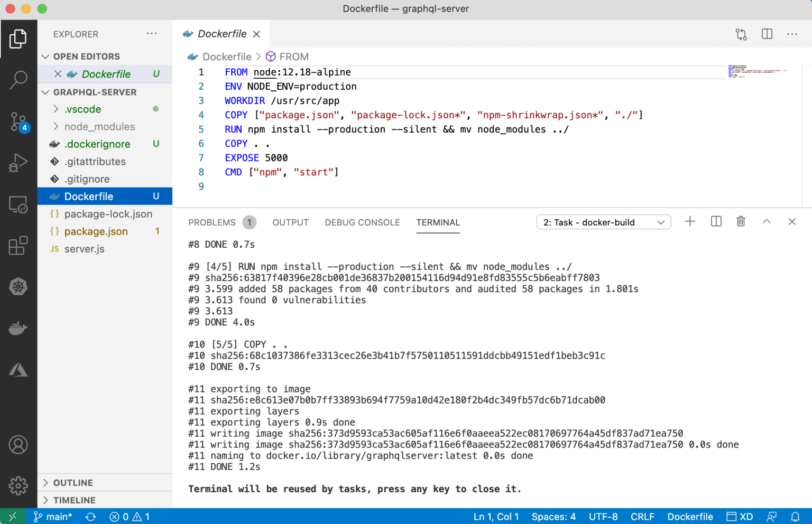Open the Search view in activity bar

[19, 80]
